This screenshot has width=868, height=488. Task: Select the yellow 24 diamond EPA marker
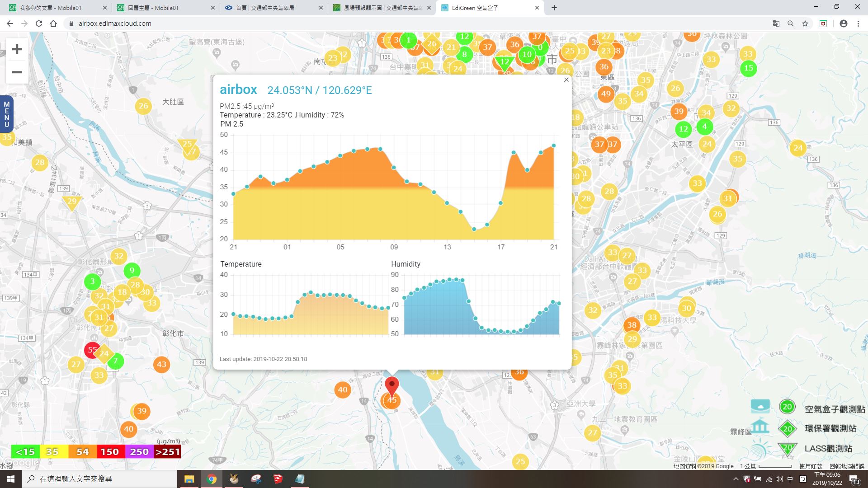(x=104, y=353)
